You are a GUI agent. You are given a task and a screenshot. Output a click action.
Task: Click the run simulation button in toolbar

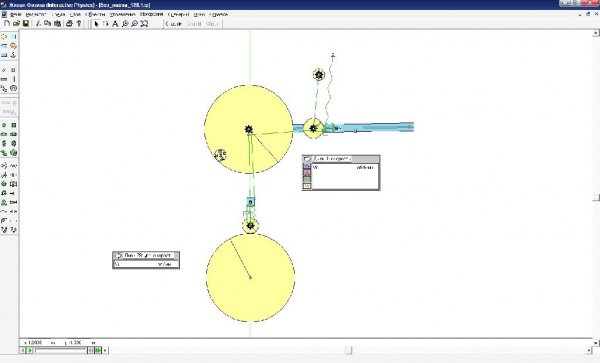(x=173, y=24)
